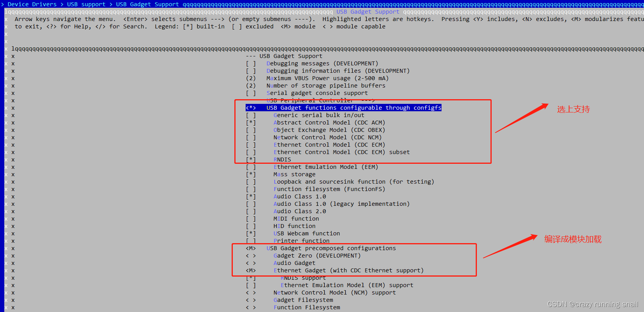Select the 'Audio Class 1.0' entry

point(300,196)
